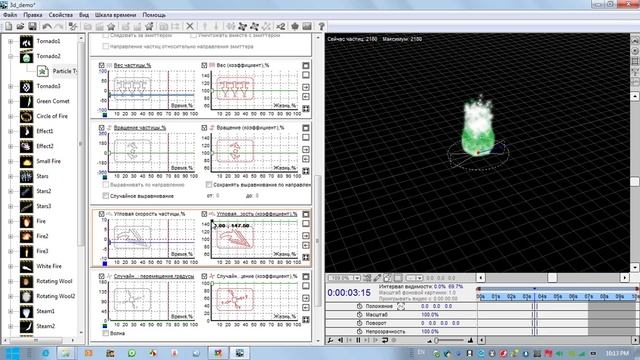Expand the Green Comet tree node

pyautogui.click(x=11, y=101)
